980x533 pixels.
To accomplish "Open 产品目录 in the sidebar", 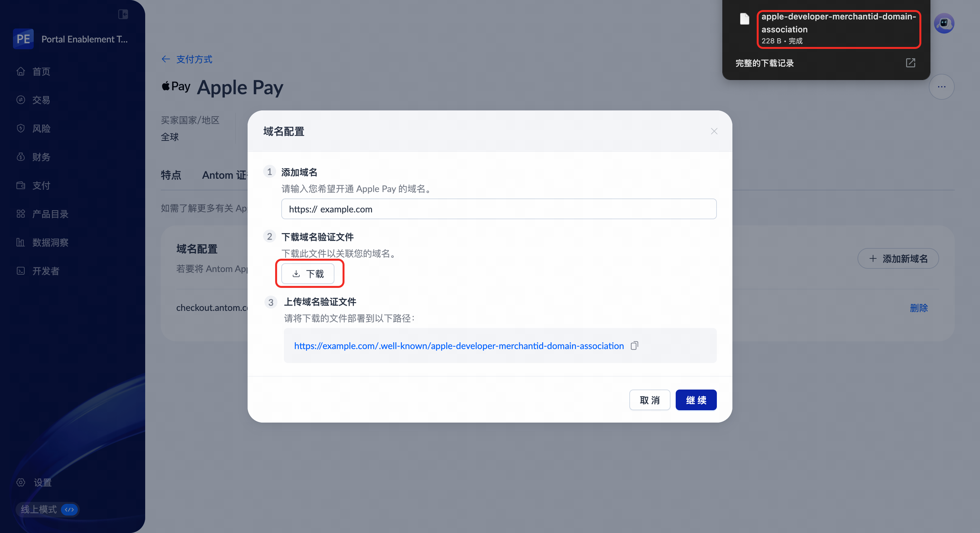I will click(x=50, y=214).
